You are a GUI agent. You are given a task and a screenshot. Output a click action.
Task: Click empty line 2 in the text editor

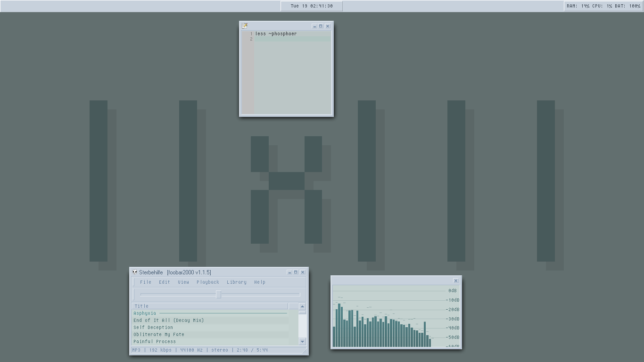pos(293,39)
